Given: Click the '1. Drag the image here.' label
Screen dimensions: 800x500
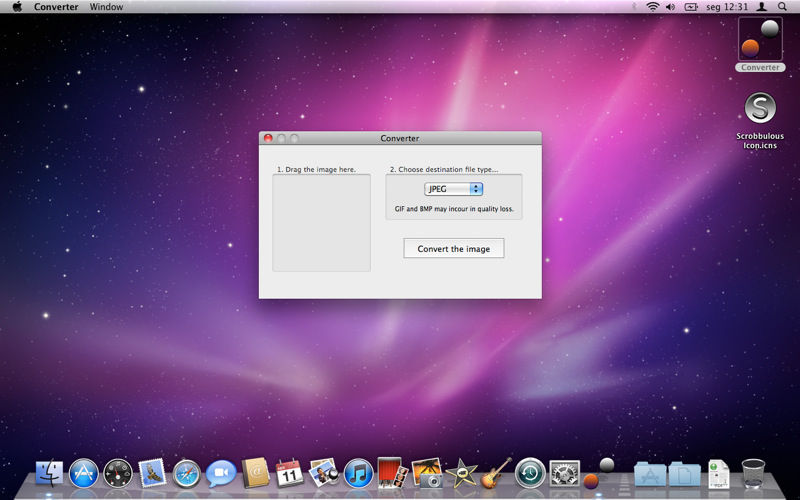Looking at the screenshot, I should pyautogui.click(x=316, y=169).
